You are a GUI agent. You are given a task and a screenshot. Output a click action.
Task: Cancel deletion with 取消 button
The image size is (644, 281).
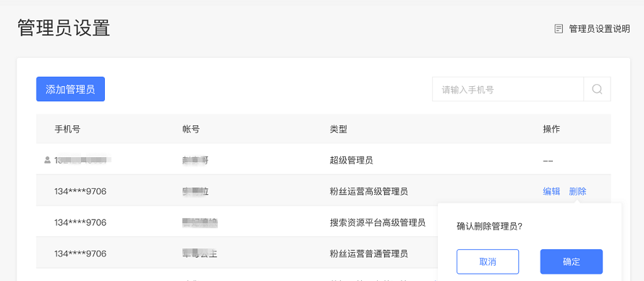click(x=488, y=261)
